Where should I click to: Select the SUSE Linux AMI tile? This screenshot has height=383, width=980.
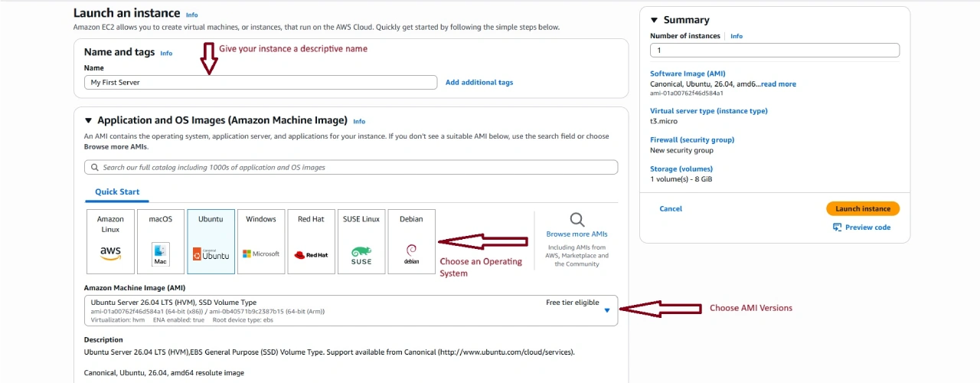(361, 241)
